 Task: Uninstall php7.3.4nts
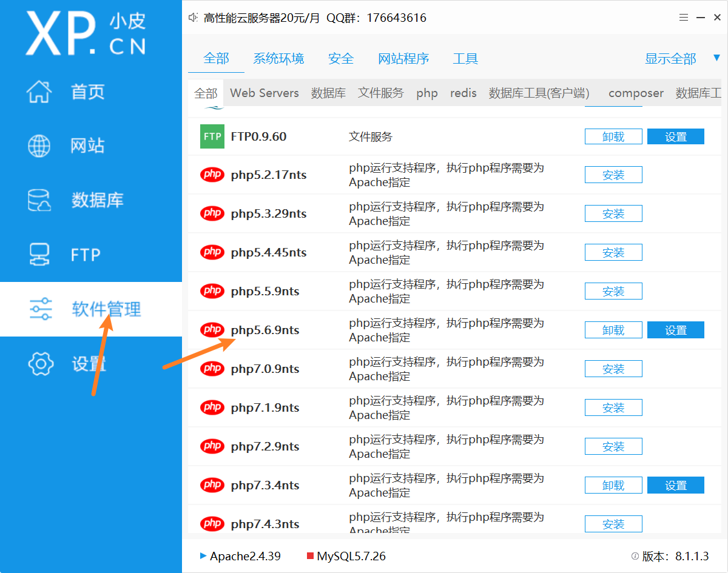pyautogui.click(x=613, y=485)
